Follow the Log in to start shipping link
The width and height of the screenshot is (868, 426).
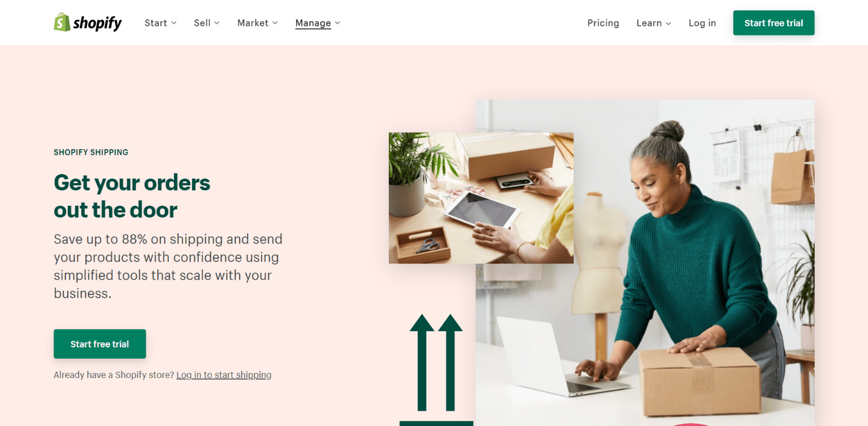[x=224, y=375]
